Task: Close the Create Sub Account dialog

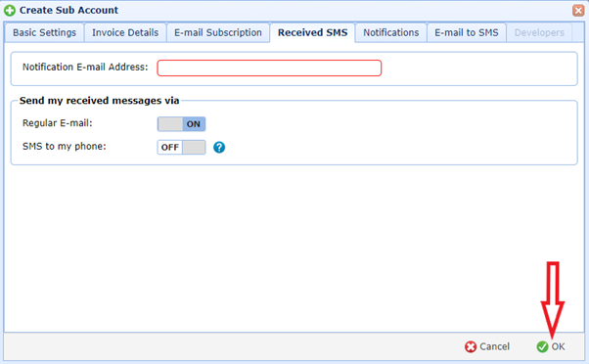Action: tap(578, 10)
